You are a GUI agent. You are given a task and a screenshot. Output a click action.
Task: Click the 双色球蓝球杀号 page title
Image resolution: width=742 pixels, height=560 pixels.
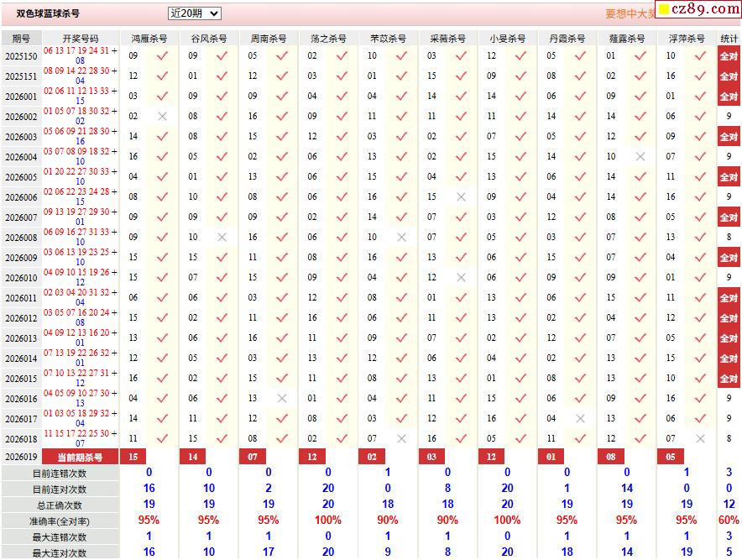coord(49,14)
